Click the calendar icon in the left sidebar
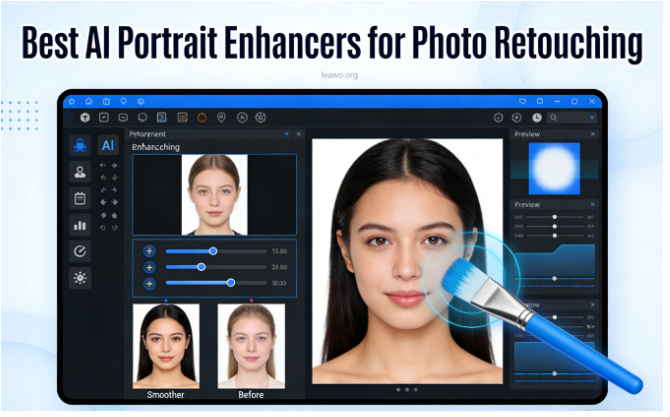Image resolution: width=670 pixels, height=417 pixels. click(x=79, y=198)
